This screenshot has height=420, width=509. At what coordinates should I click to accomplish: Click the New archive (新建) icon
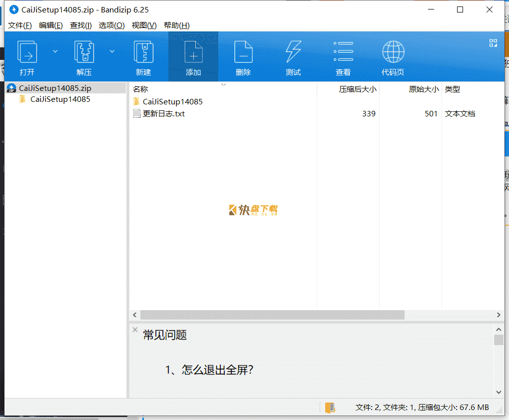[x=143, y=52]
